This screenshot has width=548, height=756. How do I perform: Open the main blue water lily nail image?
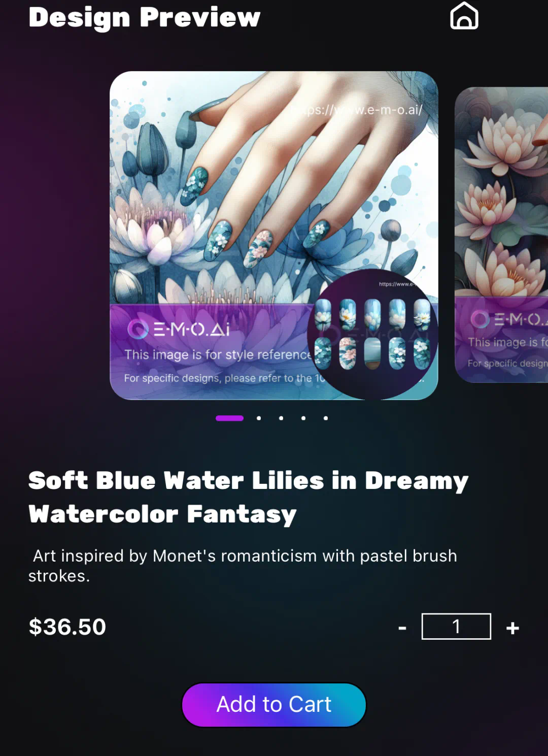coord(274,235)
